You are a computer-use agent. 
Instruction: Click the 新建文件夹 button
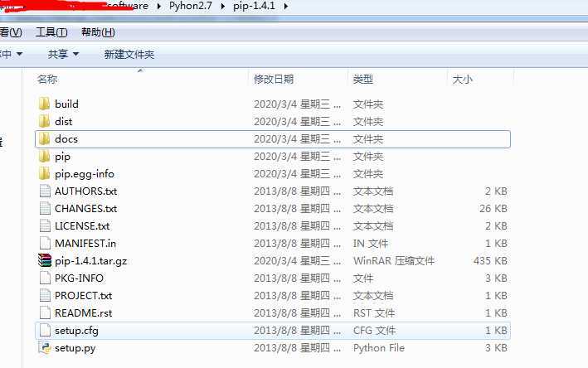click(129, 55)
